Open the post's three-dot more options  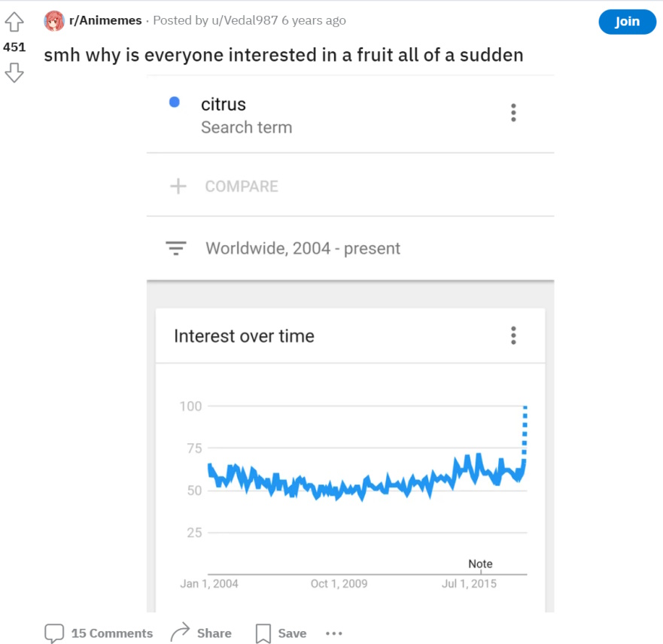334,633
